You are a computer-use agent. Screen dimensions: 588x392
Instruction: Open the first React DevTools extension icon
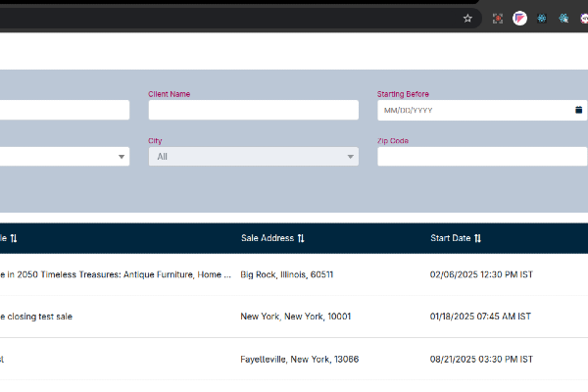tap(541, 18)
